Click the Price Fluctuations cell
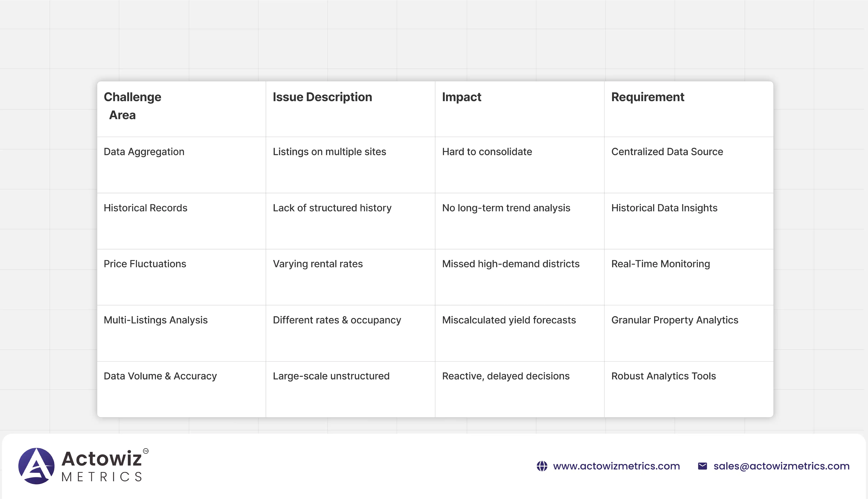868x499 pixels. point(145,264)
